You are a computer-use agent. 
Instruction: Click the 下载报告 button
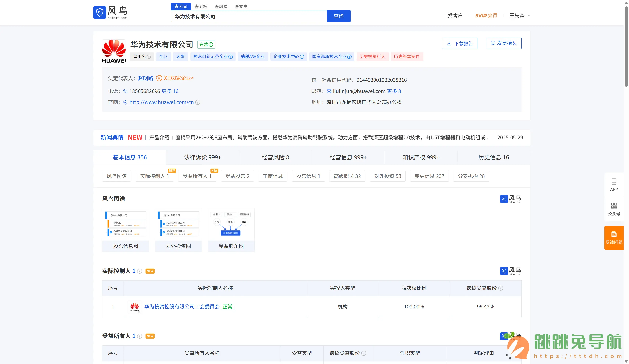pyautogui.click(x=460, y=43)
